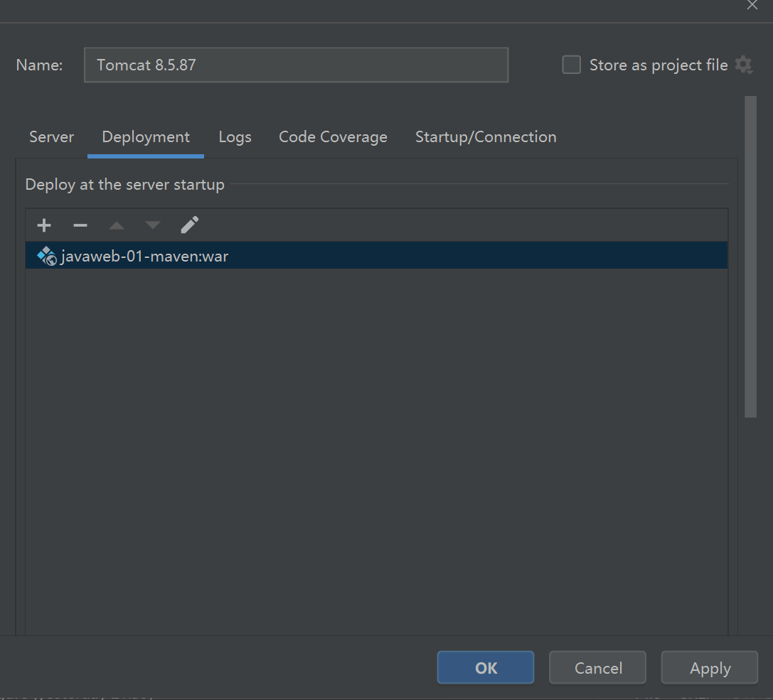
Task: Open project file storage gear settings
Action: 743,65
